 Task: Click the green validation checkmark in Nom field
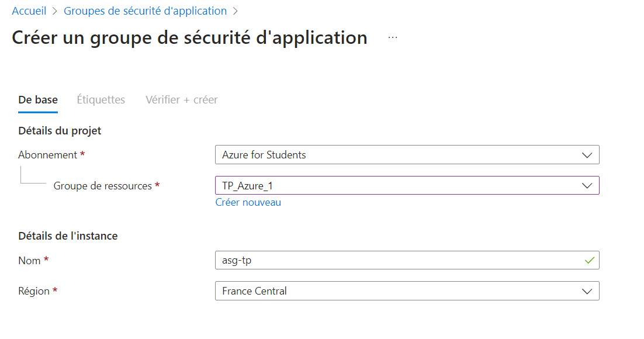tap(589, 260)
